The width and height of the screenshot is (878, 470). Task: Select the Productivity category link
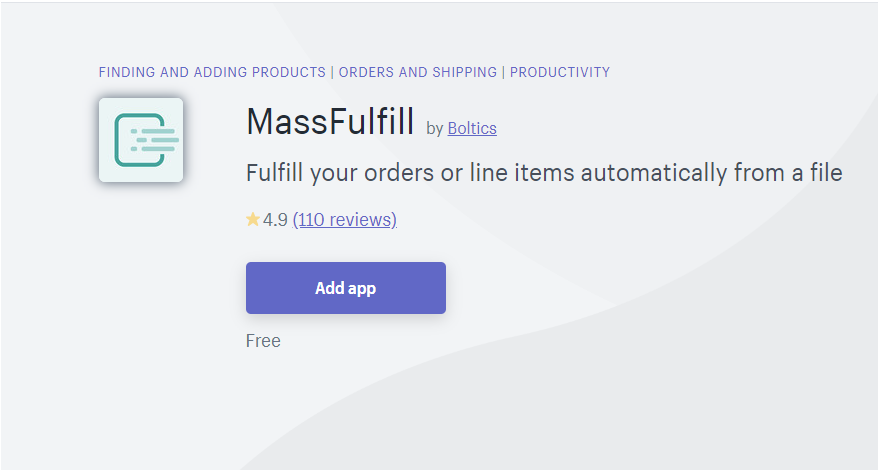coord(560,72)
